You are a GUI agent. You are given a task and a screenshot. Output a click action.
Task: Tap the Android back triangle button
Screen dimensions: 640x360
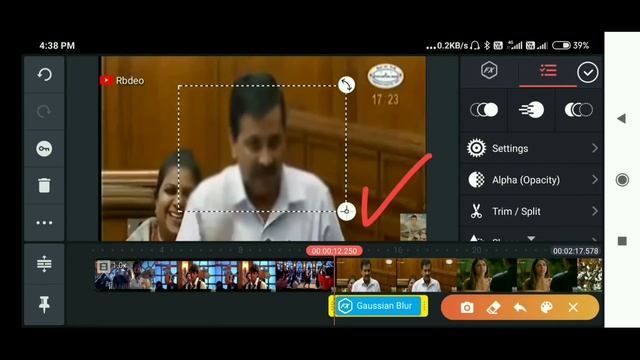coord(622,119)
